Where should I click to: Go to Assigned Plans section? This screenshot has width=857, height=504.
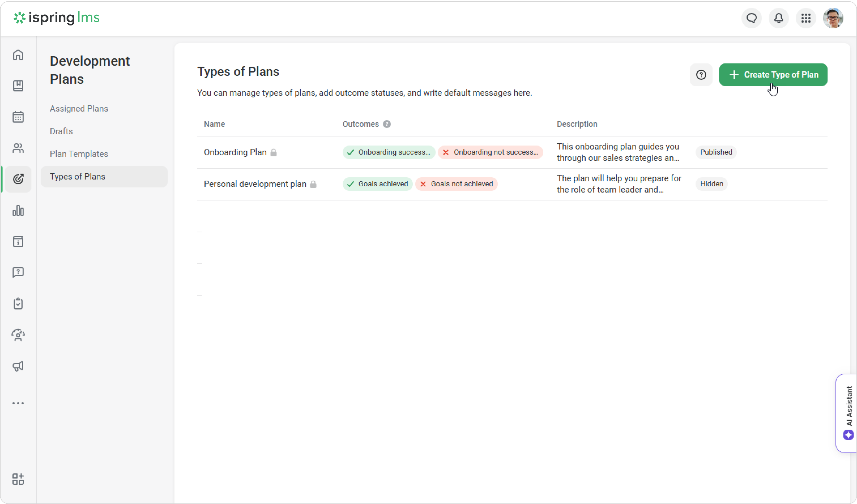79,108
